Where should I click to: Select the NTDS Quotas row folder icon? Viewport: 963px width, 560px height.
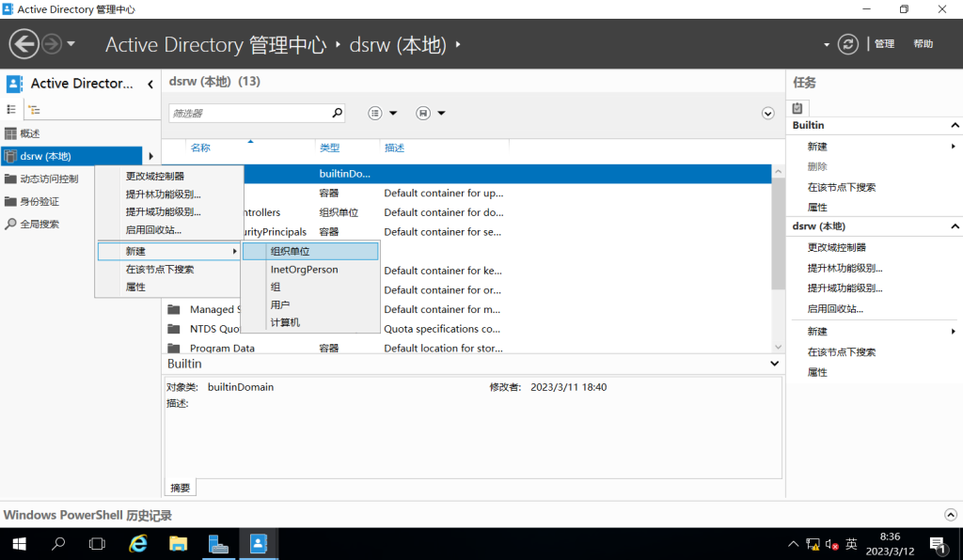click(x=174, y=329)
